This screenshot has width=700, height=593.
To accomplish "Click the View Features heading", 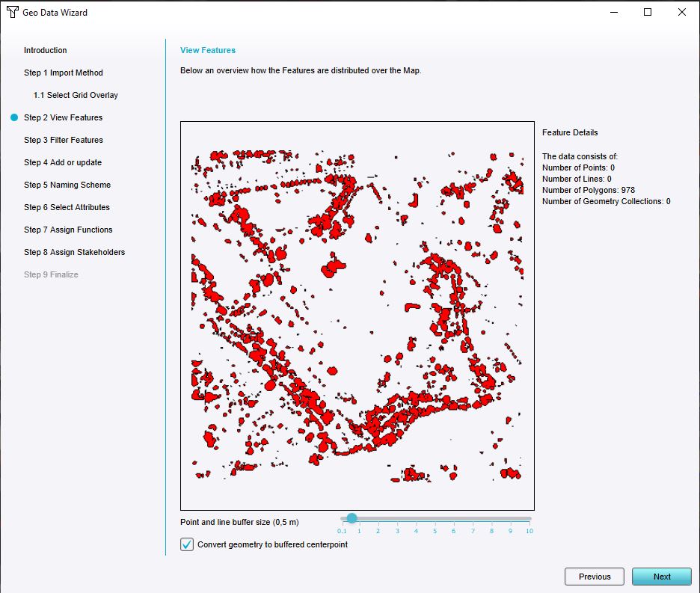I will [207, 50].
